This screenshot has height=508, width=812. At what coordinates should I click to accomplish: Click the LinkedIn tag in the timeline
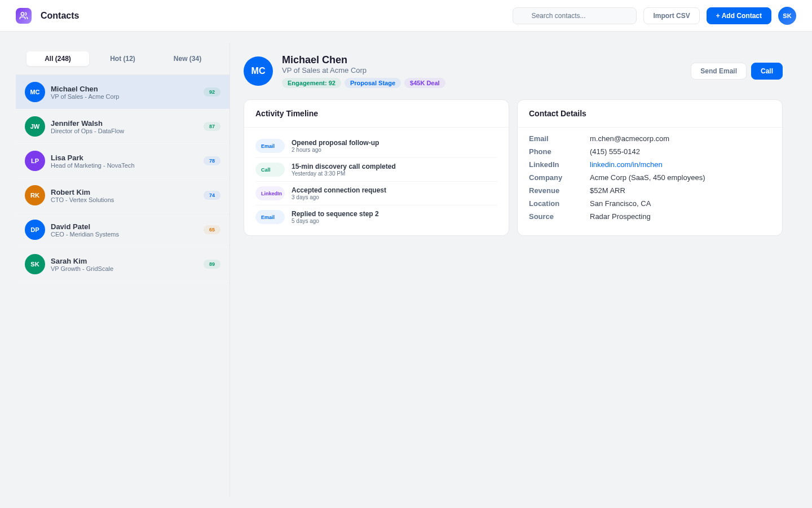click(270, 194)
